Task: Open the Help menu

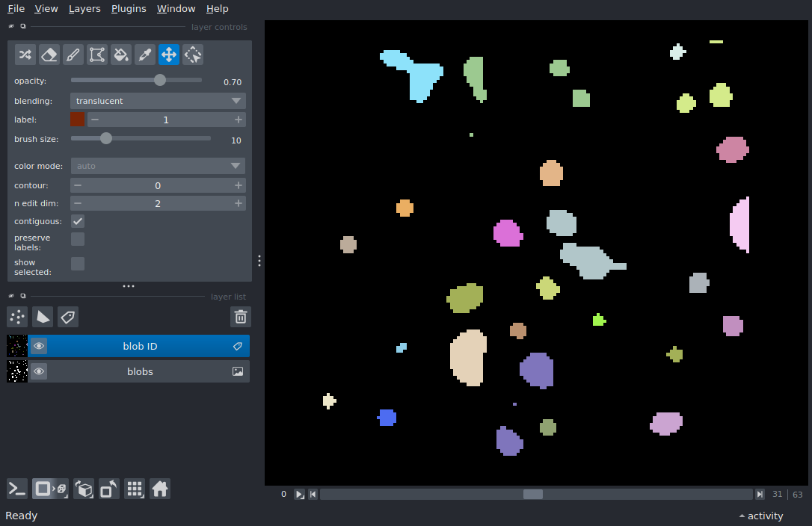Action: pos(217,9)
